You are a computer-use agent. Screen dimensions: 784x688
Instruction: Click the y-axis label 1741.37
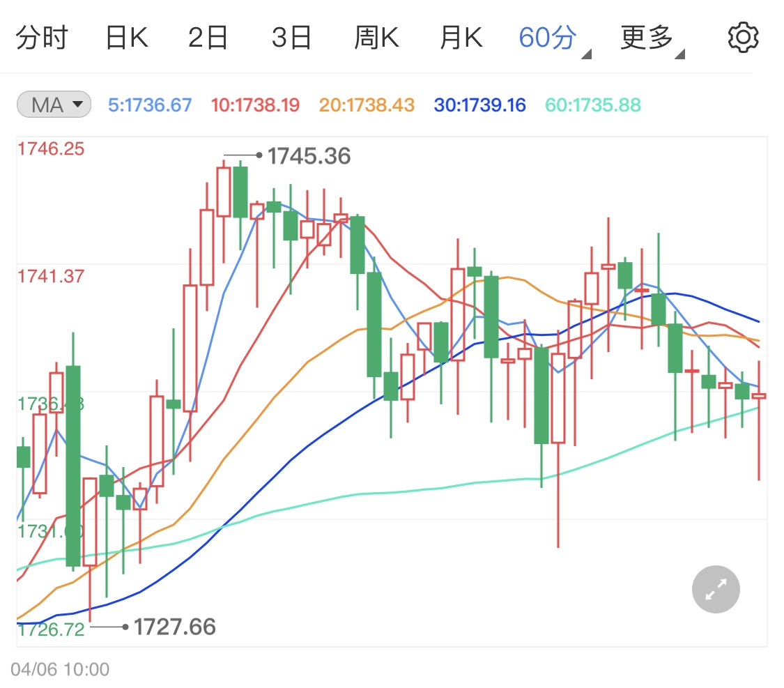click(x=51, y=276)
